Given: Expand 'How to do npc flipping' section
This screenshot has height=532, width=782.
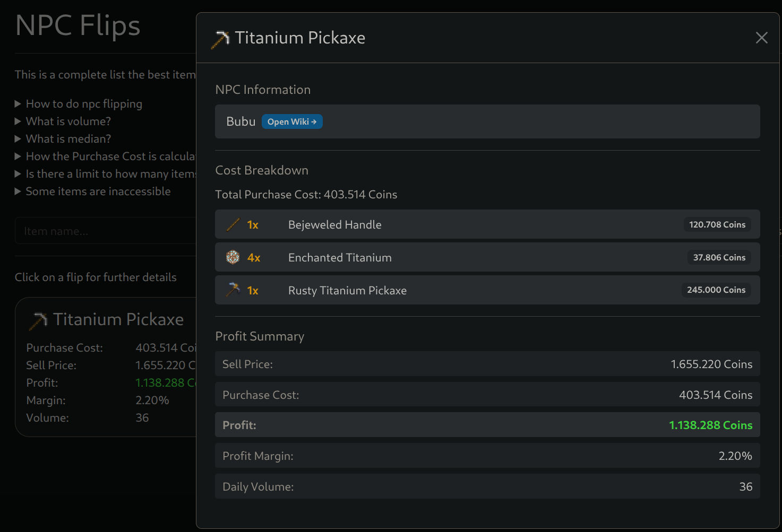Looking at the screenshot, I should [84, 104].
